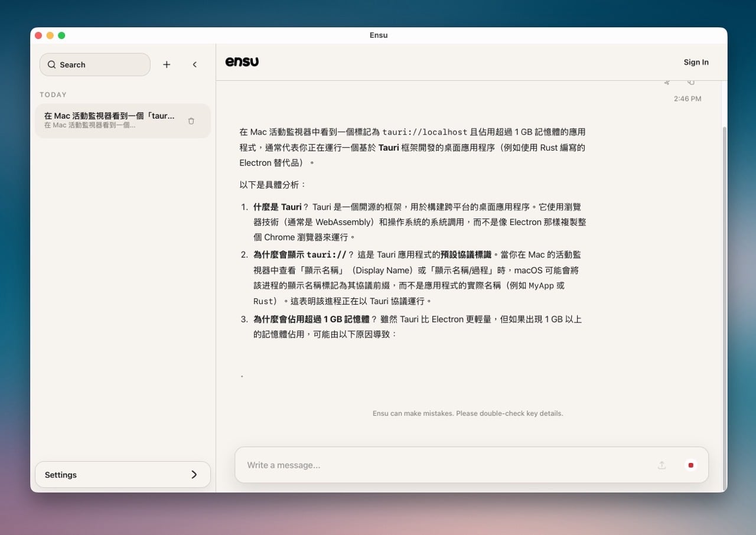Enter fullscreen using the green window button
This screenshot has height=535, width=756.
61,35
